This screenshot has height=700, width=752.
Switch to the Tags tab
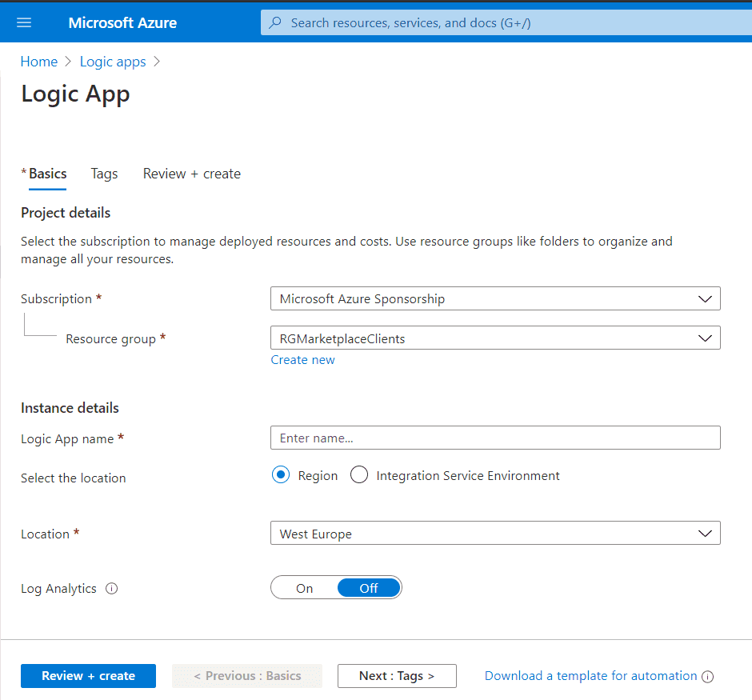(x=104, y=174)
